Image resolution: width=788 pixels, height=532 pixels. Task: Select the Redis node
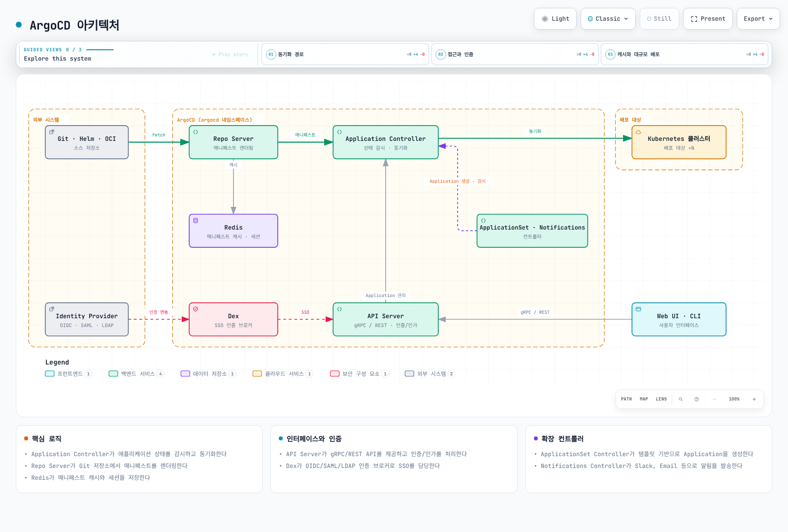point(233,231)
